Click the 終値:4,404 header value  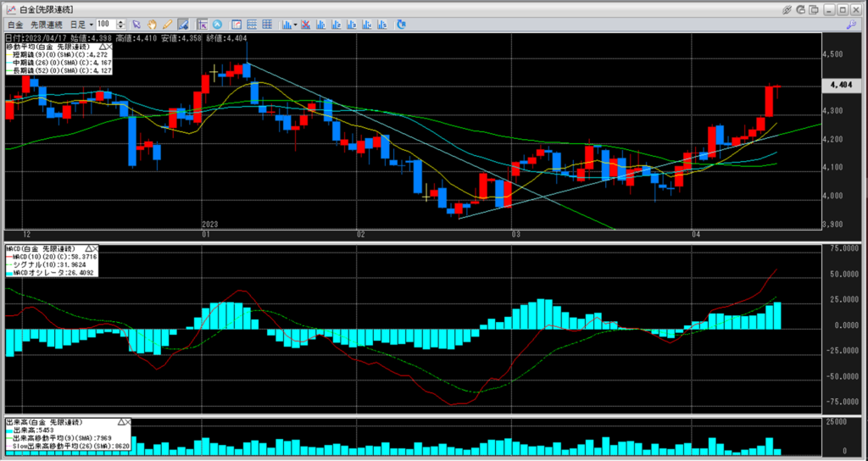(x=225, y=38)
